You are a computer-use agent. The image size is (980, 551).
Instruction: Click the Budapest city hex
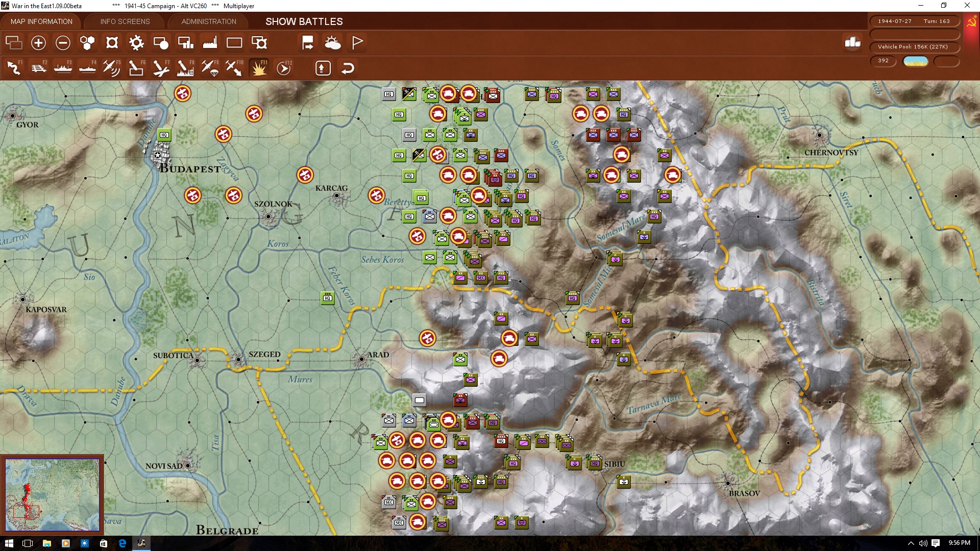coord(158,155)
